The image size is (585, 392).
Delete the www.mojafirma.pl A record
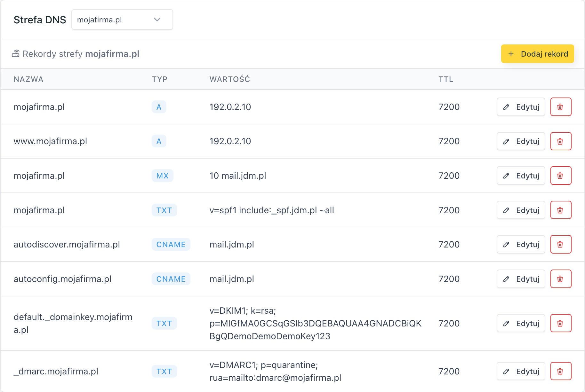point(561,141)
